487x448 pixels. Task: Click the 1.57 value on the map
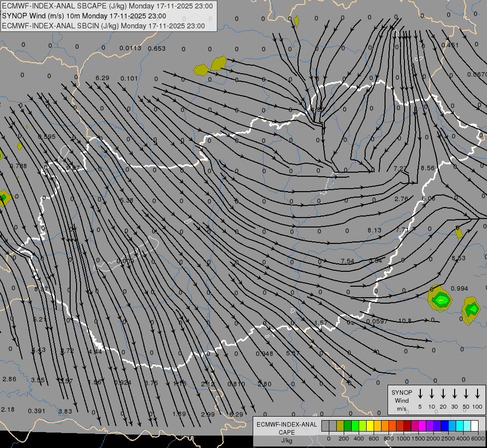coord(320,323)
